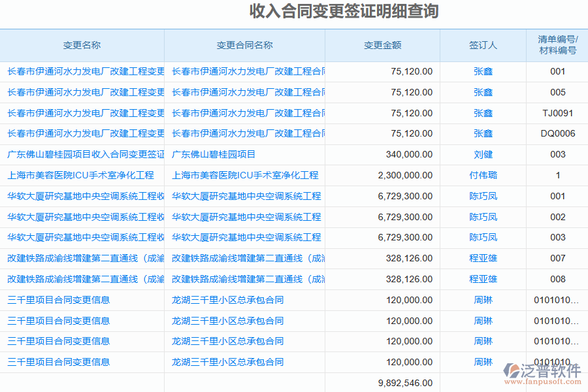588x392 pixels.
Task: Click the 9,892,546.00 total amount cell
Action: 405,383
